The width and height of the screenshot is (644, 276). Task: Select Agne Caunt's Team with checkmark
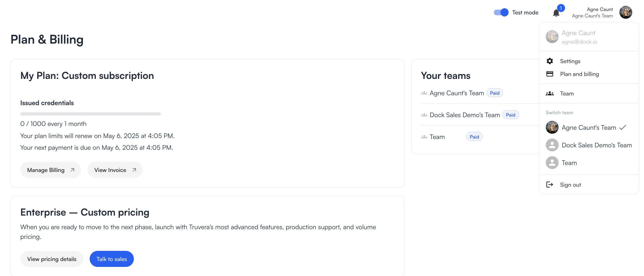(589, 128)
